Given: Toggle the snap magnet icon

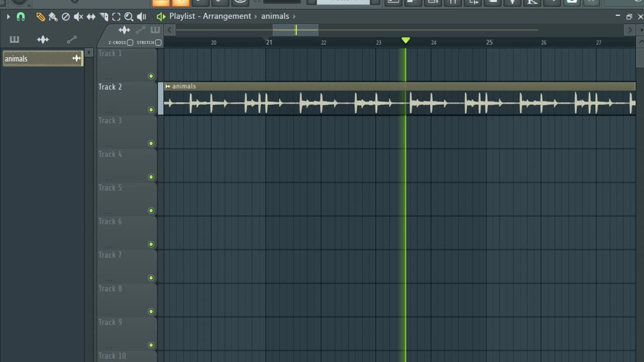Looking at the screenshot, I should (x=21, y=17).
